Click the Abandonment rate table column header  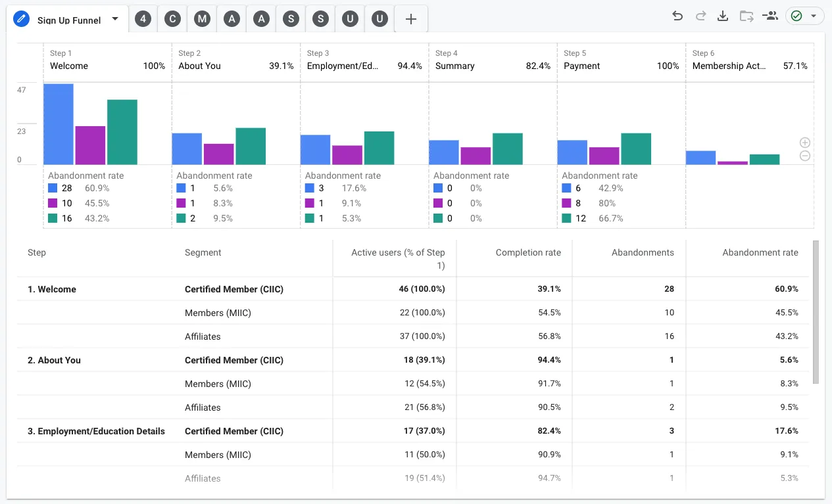coord(760,252)
